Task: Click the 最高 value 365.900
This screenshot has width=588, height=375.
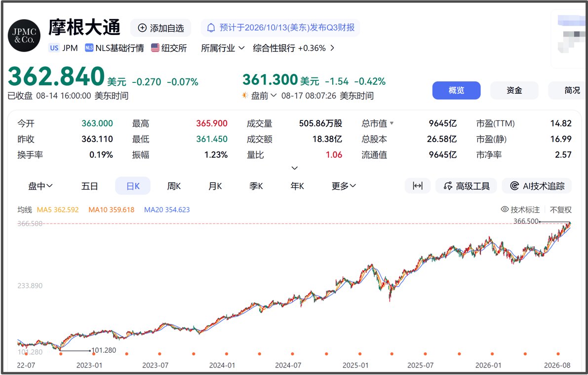Action: (x=212, y=123)
